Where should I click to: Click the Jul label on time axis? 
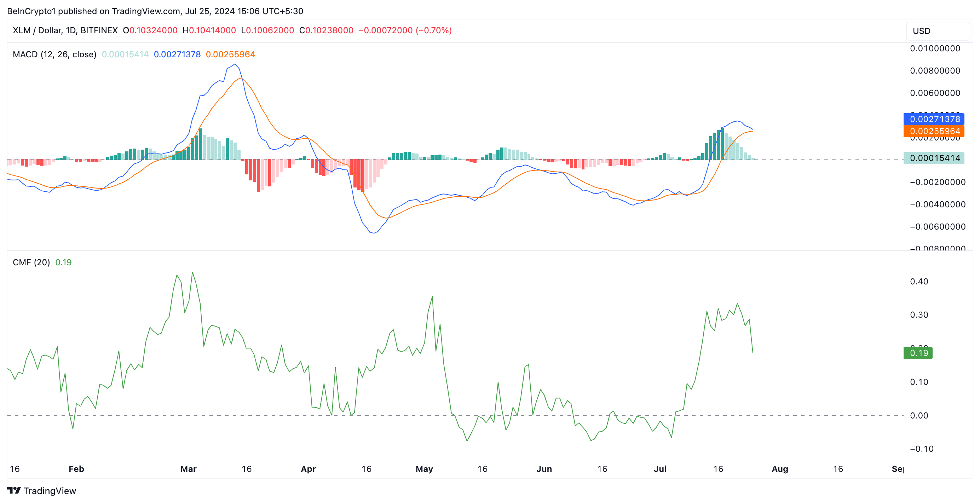(x=660, y=469)
